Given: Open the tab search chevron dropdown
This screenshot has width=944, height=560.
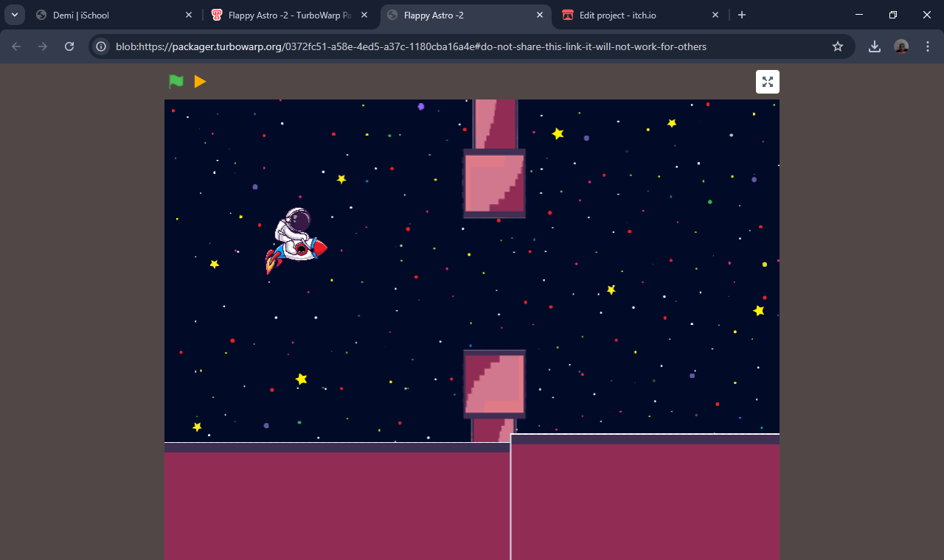Looking at the screenshot, I should point(14,14).
